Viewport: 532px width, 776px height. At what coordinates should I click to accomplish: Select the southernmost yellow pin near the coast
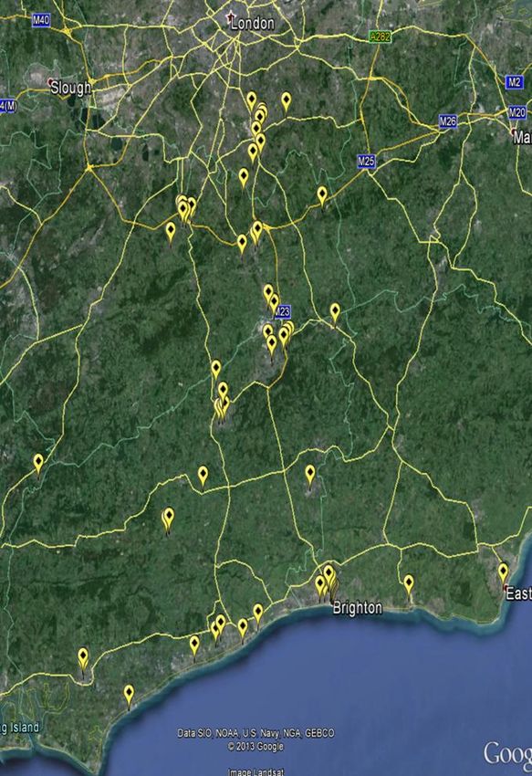[x=129, y=696]
